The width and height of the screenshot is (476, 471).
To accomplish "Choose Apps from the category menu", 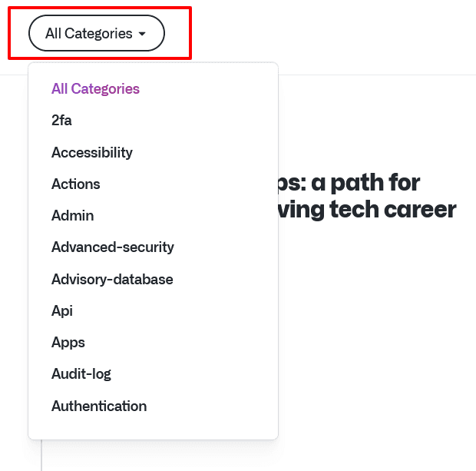I will point(68,342).
